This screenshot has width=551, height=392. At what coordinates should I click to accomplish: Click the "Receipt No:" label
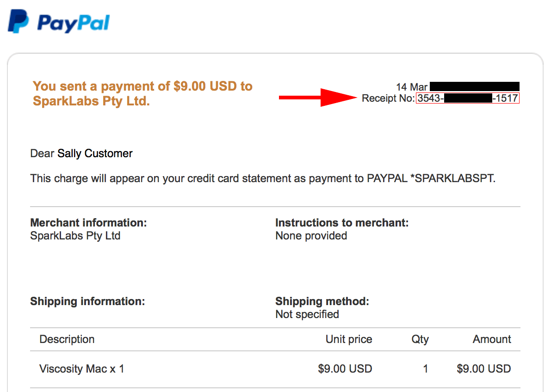[388, 98]
